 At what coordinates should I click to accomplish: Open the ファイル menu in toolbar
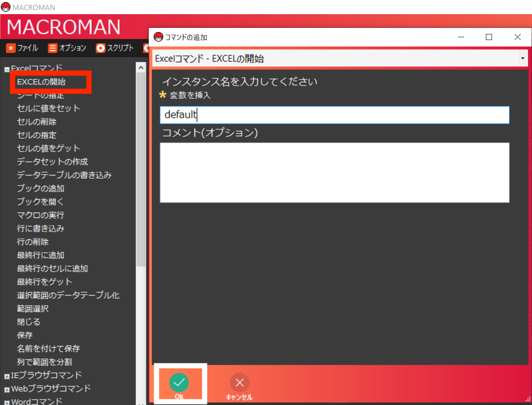(22, 48)
